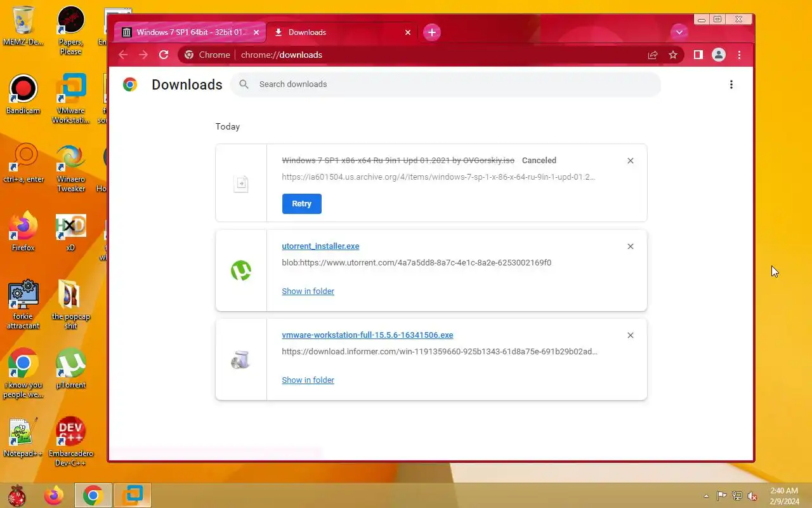Select the Firefox desktop shortcut
Screen dimensions: 812x508
point(23,232)
